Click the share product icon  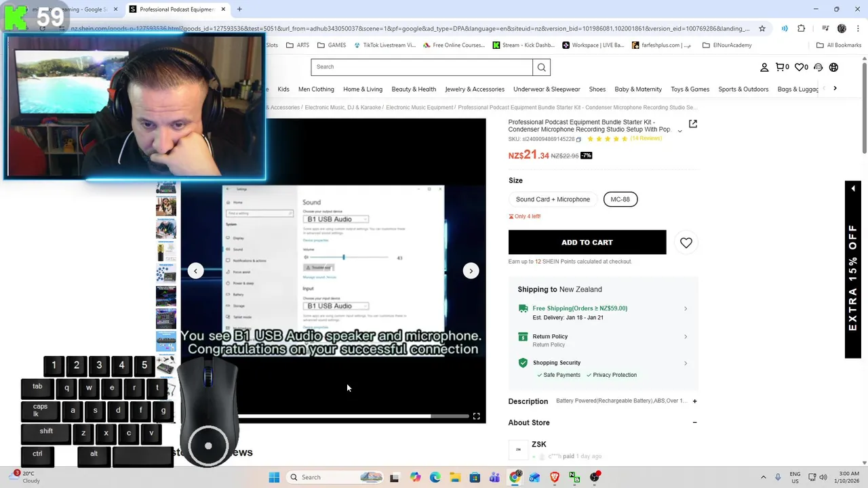click(692, 124)
